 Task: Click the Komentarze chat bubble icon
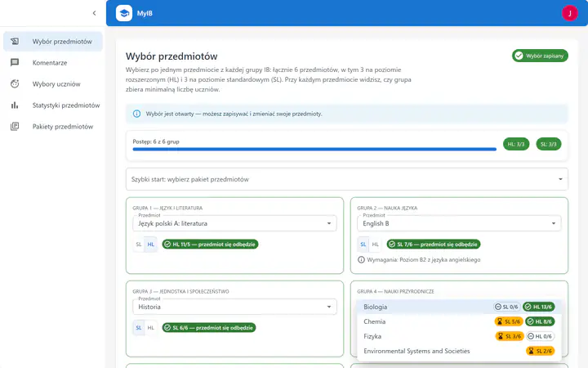tap(15, 63)
